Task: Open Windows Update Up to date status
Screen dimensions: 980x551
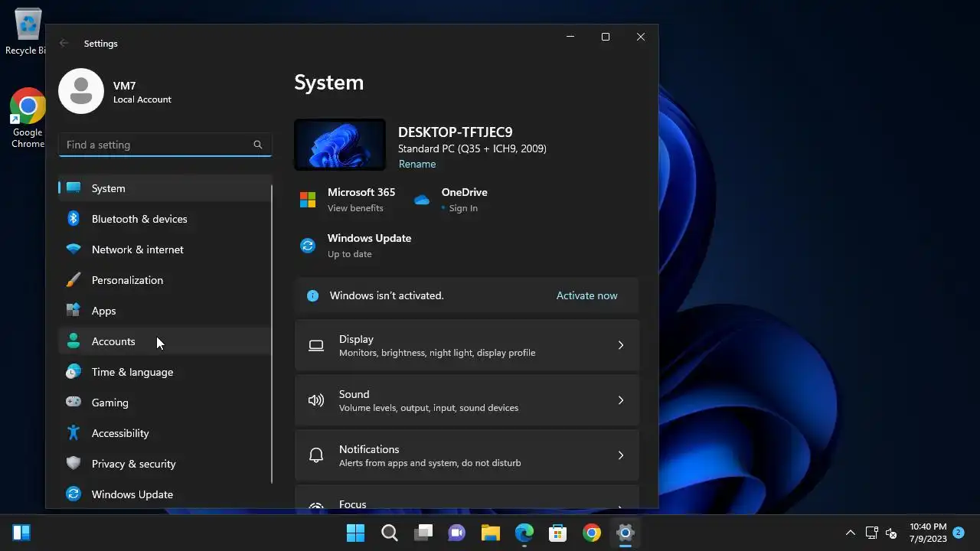Action: pos(350,254)
